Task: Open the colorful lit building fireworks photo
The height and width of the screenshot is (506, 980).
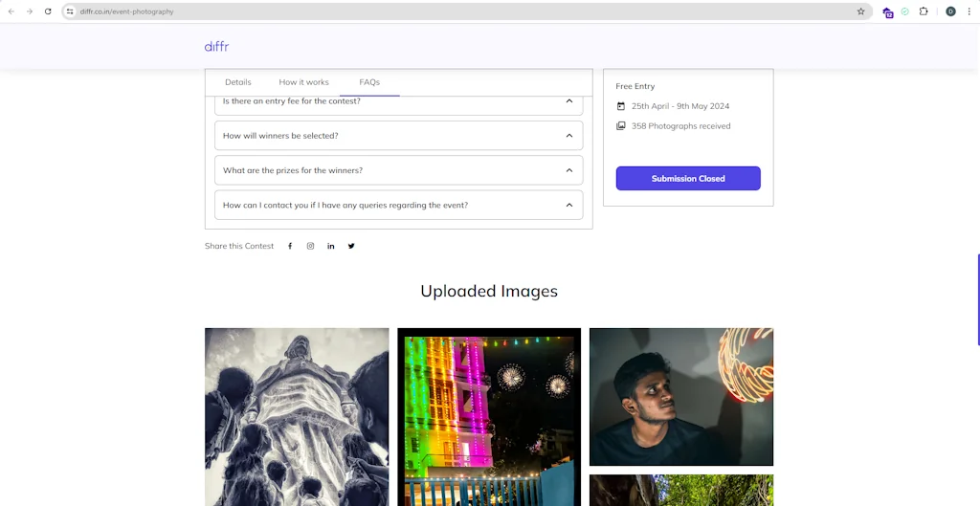Action: (x=489, y=417)
